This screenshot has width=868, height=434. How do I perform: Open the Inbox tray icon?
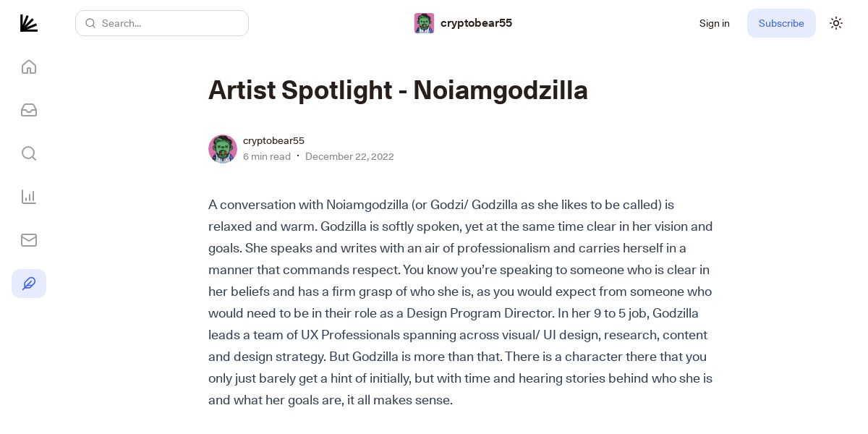[x=29, y=110]
